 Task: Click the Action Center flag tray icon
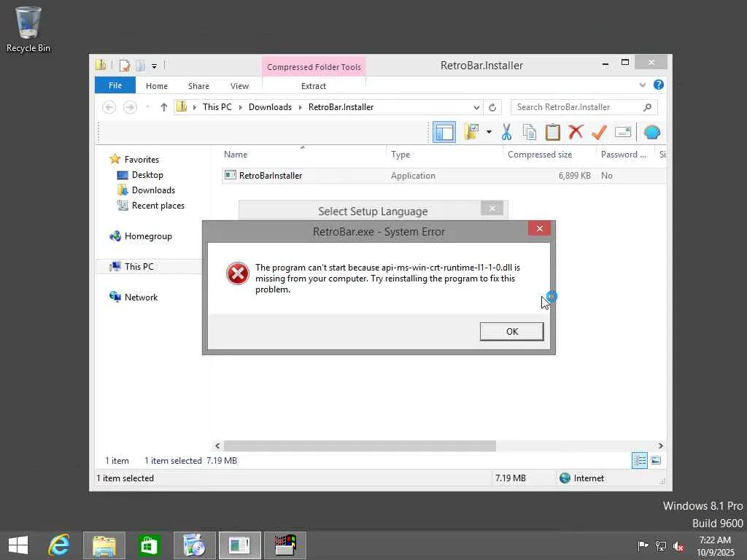coord(643,545)
